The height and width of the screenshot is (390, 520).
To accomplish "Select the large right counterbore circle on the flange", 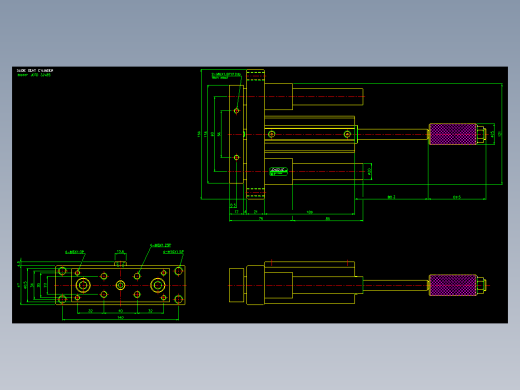I will click(x=158, y=285).
